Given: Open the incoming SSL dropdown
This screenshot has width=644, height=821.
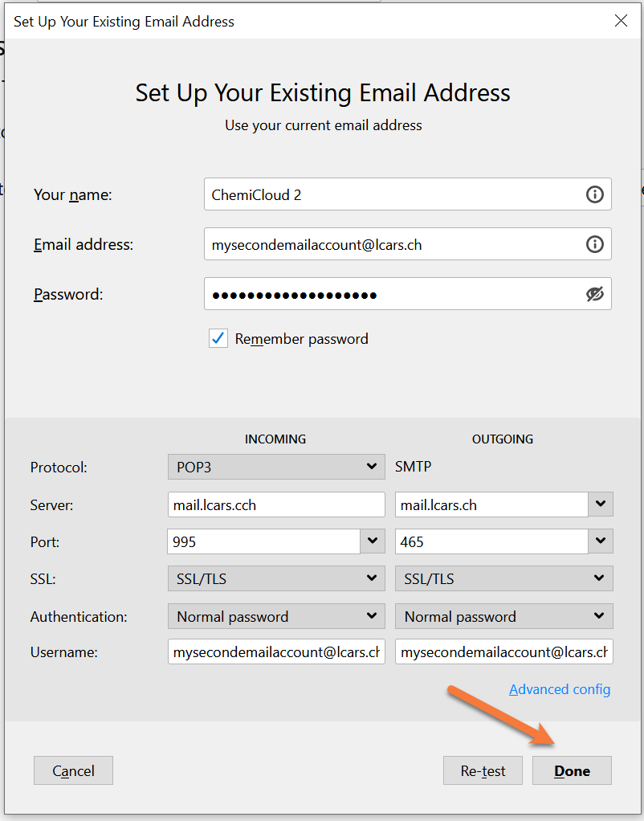Looking at the screenshot, I should (x=275, y=578).
